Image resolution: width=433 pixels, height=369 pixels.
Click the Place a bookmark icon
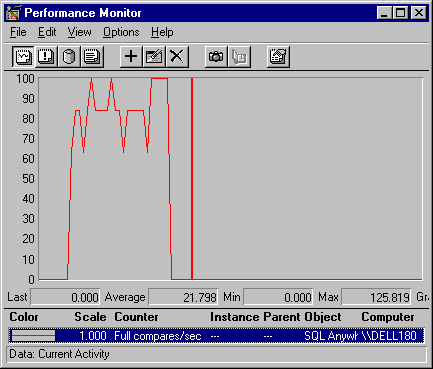coord(239,57)
